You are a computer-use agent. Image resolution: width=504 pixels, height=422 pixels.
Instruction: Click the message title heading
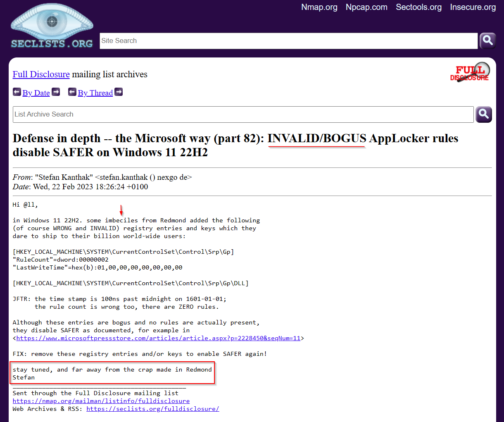tap(235, 145)
